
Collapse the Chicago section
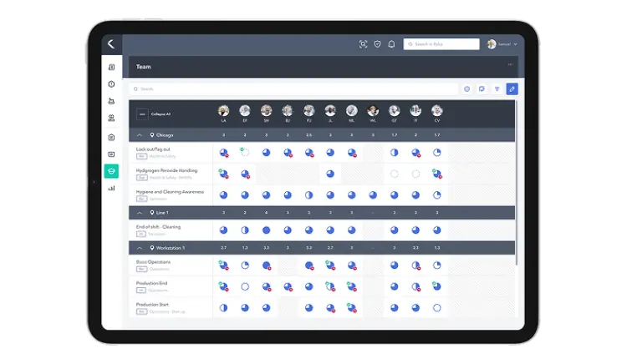click(139, 135)
